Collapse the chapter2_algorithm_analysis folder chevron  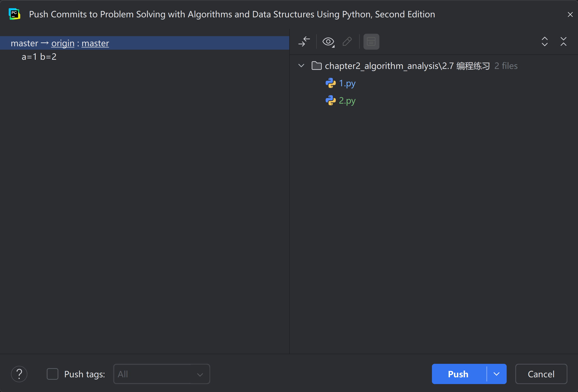(301, 66)
